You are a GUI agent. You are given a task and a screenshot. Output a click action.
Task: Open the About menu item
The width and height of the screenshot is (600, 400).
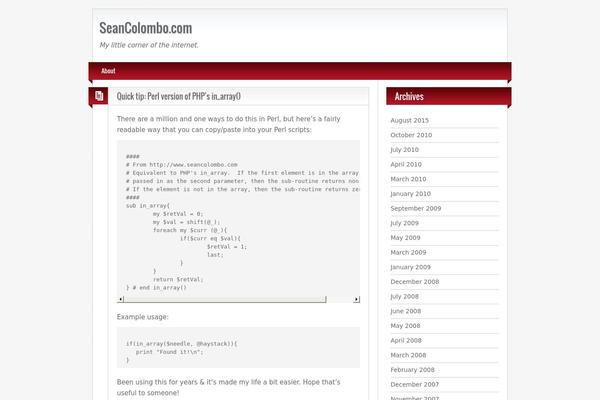(x=108, y=71)
